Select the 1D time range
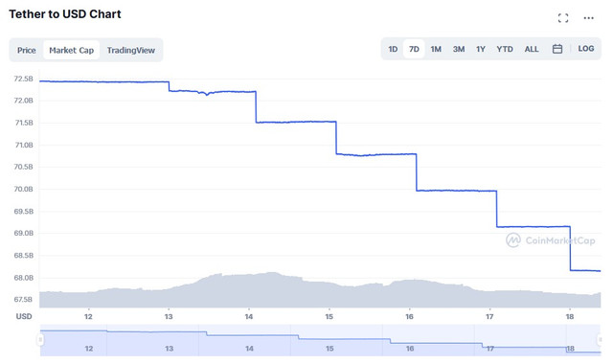 coord(393,49)
